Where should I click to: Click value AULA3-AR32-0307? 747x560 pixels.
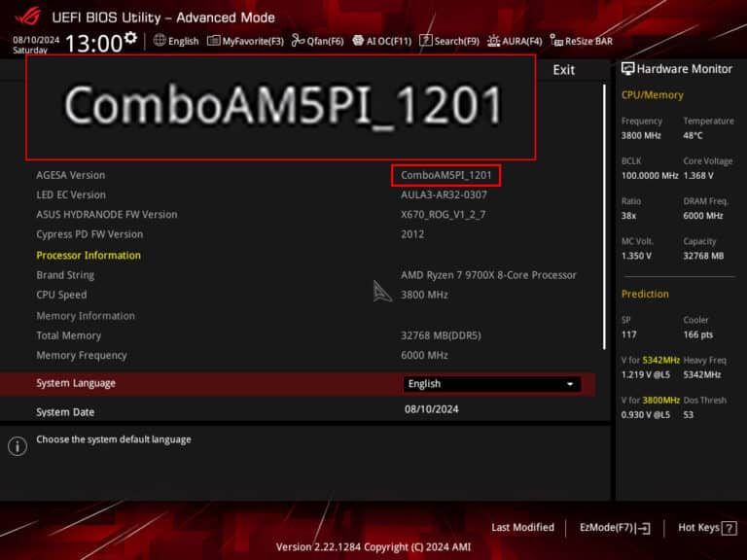(x=444, y=194)
